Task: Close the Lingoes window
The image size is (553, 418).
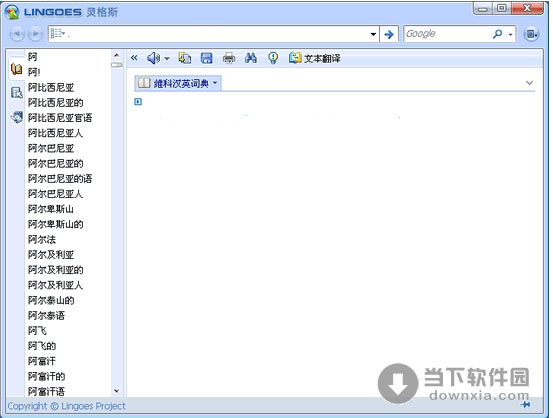Action: [527, 8]
